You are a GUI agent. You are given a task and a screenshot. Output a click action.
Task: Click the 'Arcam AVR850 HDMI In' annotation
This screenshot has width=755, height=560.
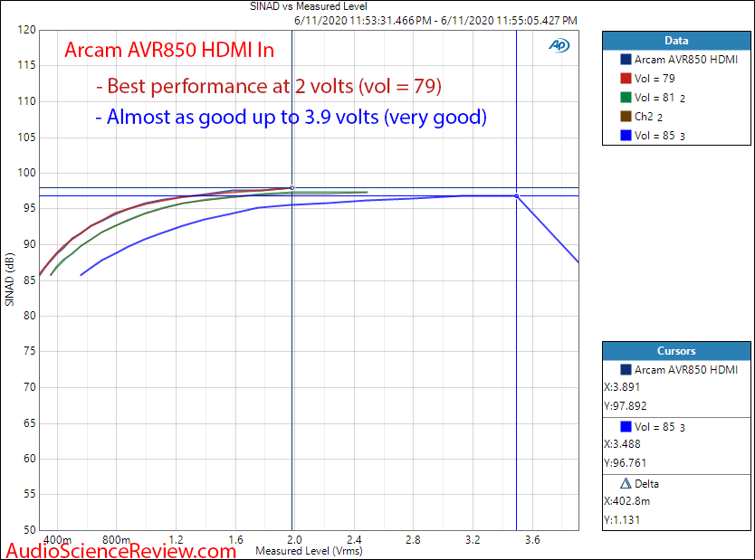coord(169,50)
